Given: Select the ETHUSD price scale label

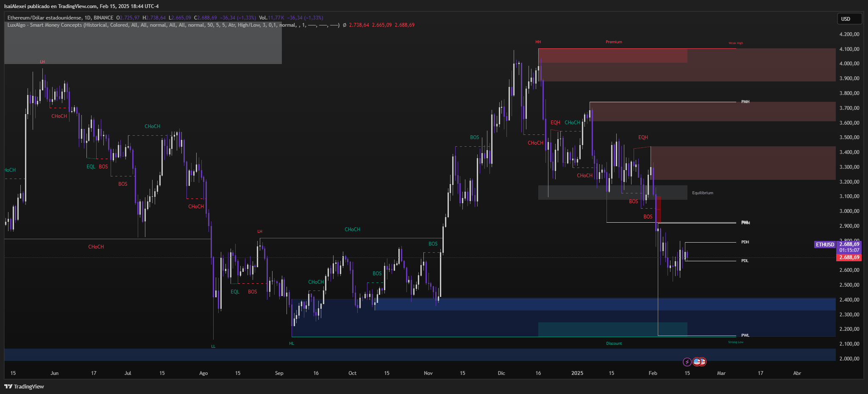Looking at the screenshot, I should tap(825, 245).
